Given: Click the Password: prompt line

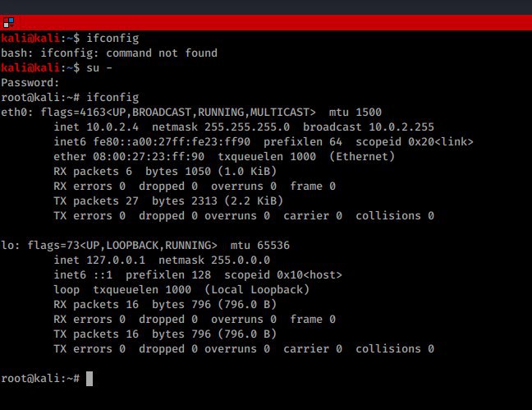Looking at the screenshot, I should tap(30, 83).
